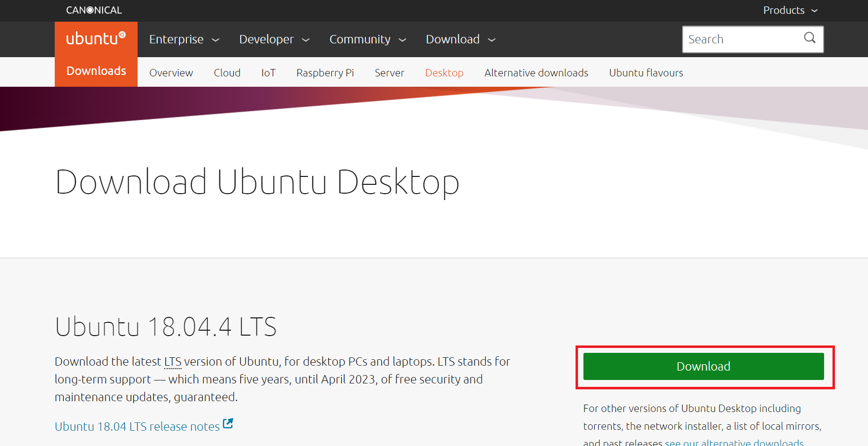Expand the Enterprise menu
The image size is (868, 446).
point(184,39)
